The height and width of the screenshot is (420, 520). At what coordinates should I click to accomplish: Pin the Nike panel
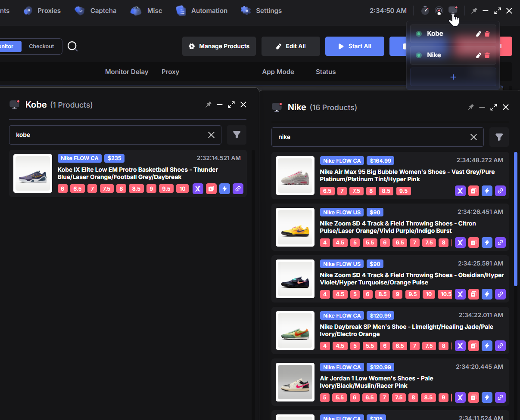click(x=471, y=107)
